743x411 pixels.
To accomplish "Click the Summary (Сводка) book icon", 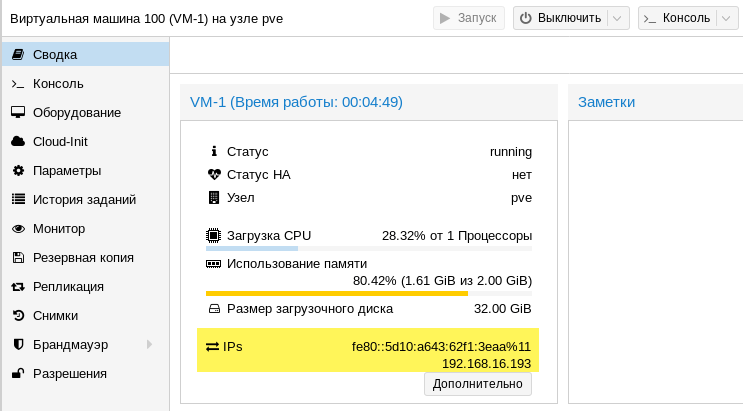I will tap(17, 54).
